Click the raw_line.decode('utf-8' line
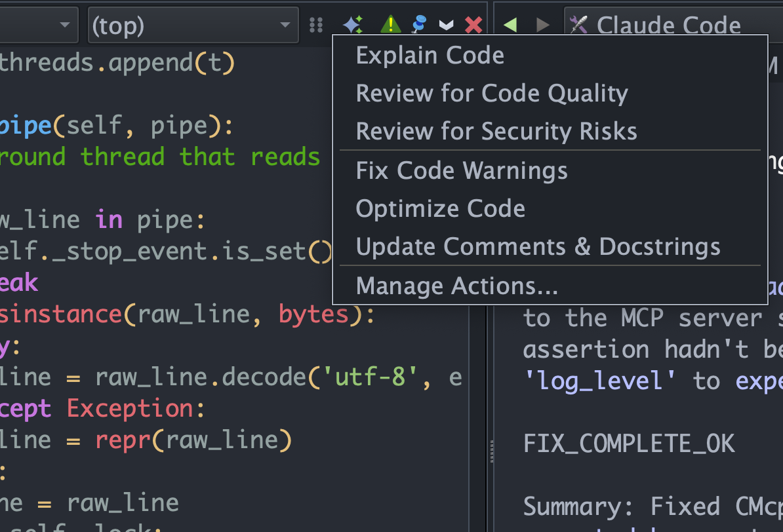This screenshot has width=783, height=532. click(231, 377)
